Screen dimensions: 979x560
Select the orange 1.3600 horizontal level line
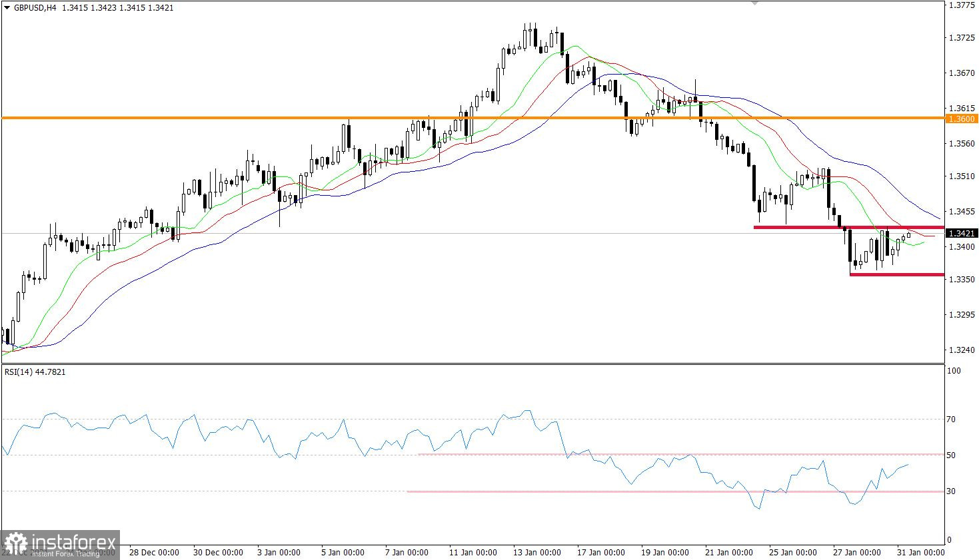(x=473, y=118)
